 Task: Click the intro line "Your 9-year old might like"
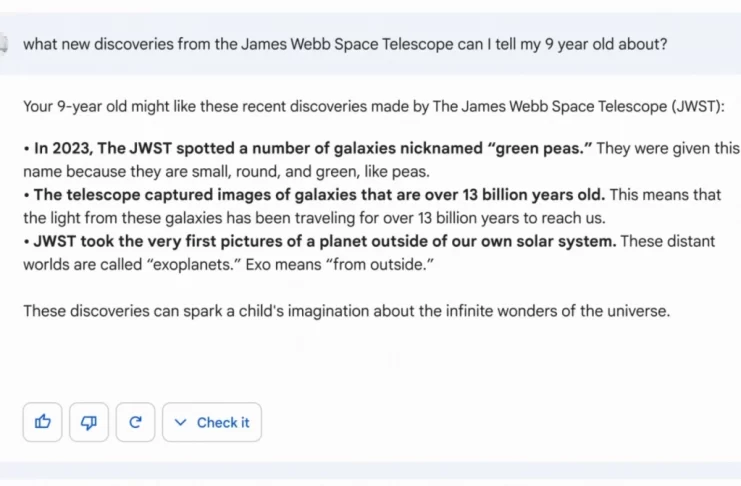tap(373, 106)
